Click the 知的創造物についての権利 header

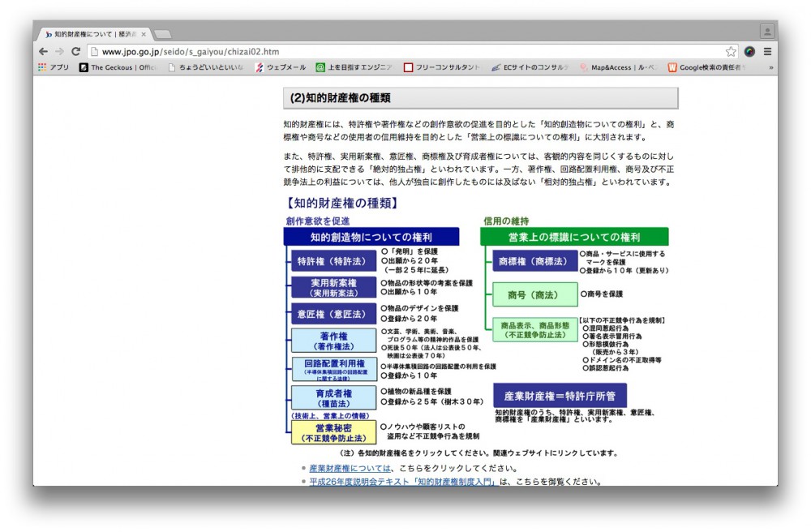(371, 237)
